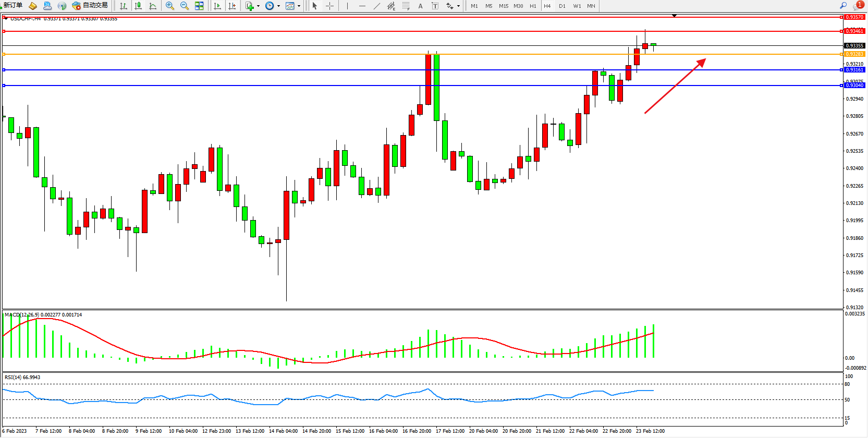The width and height of the screenshot is (868, 438).
Task: Zoom in on the chart
Action: point(169,6)
